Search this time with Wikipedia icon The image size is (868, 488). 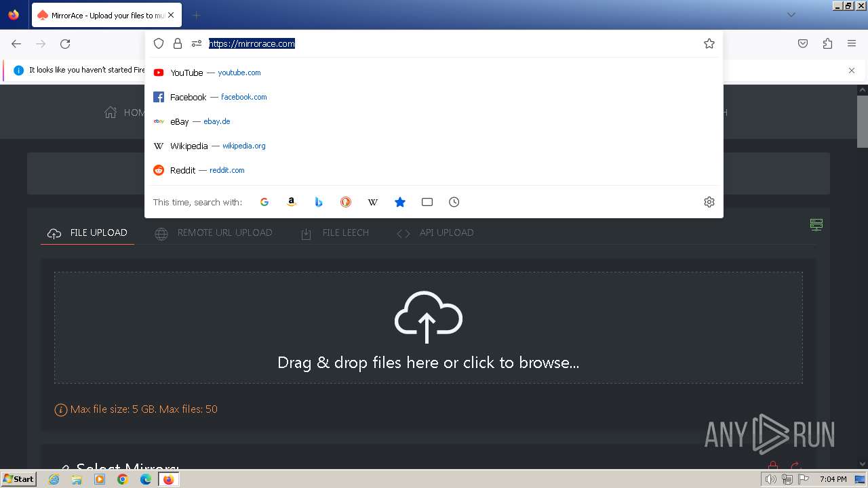click(x=373, y=202)
